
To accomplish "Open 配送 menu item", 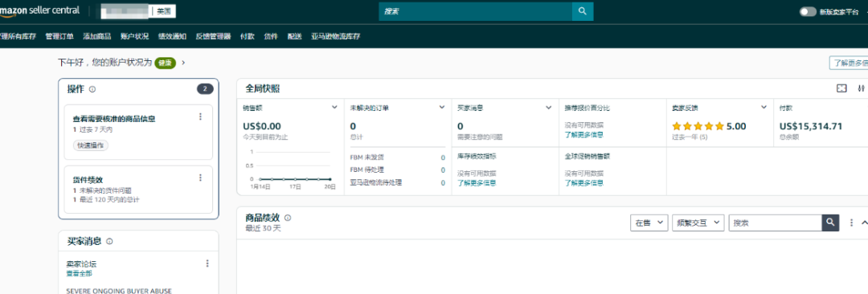I will coord(294,36).
